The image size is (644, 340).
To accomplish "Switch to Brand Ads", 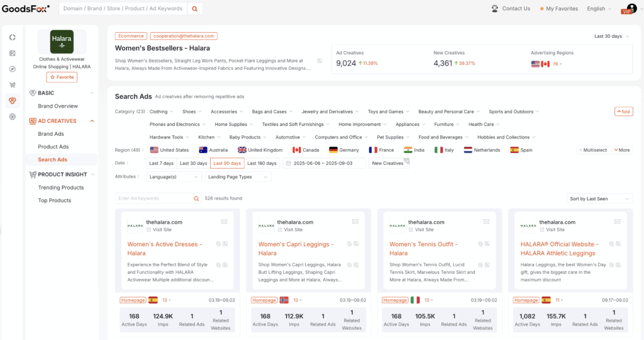I will [51, 134].
